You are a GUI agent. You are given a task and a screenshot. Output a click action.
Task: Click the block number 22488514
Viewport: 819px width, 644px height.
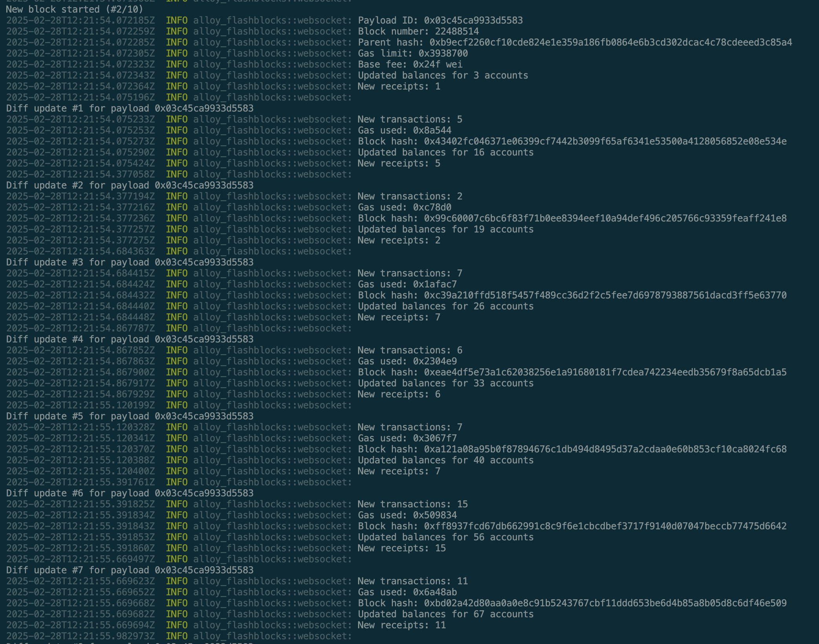click(457, 31)
